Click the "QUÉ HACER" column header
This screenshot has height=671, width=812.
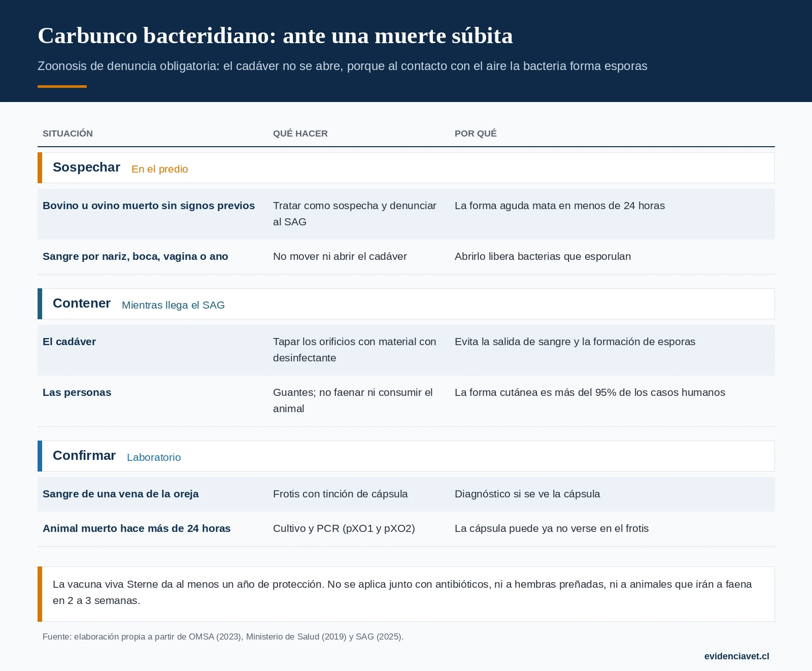point(300,133)
